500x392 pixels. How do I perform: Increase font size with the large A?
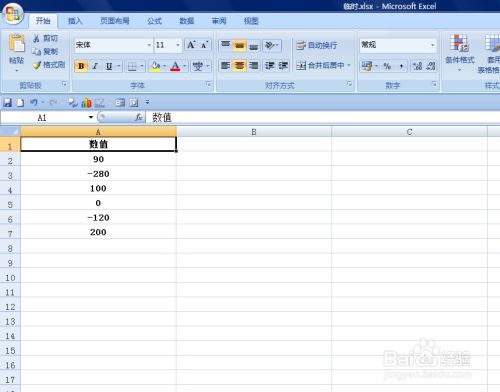(x=192, y=45)
